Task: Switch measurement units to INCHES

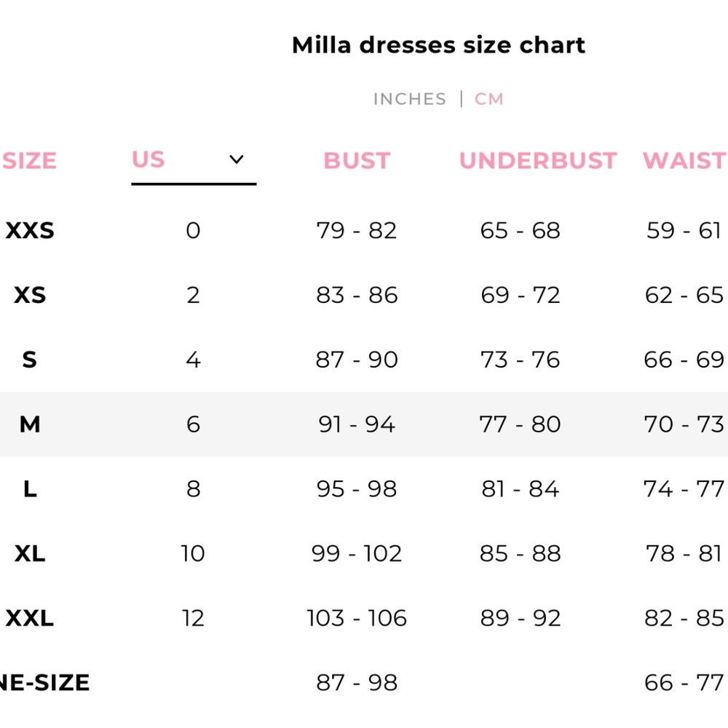Action: click(409, 99)
